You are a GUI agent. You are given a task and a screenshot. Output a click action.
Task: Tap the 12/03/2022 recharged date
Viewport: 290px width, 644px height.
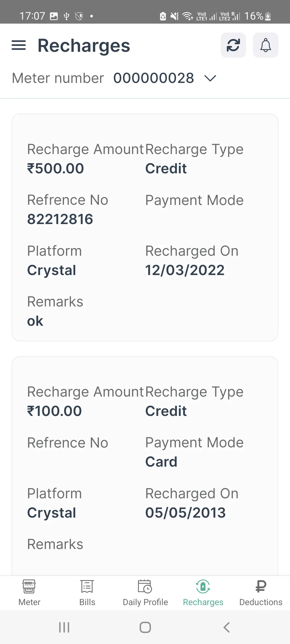[185, 270]
